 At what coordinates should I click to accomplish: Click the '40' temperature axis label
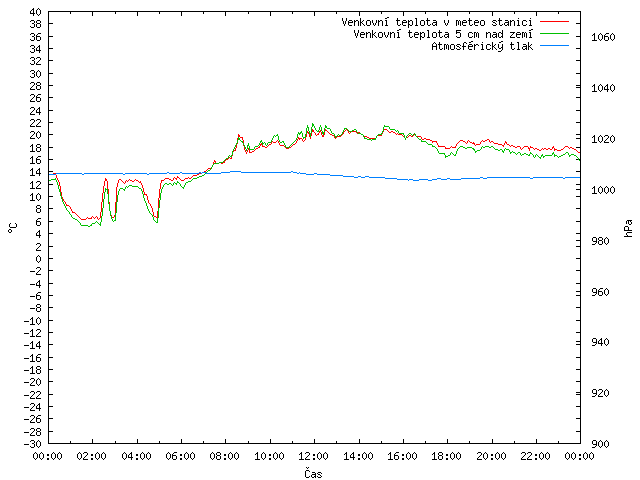[36, 12]
